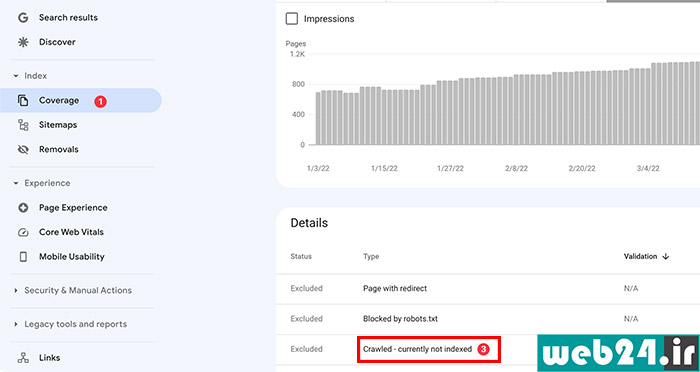Image resolution: width=700 pixels, height=372 pixels.
Task: Click Excluded status in robots.txt row
Action: [x=307, y=319]
